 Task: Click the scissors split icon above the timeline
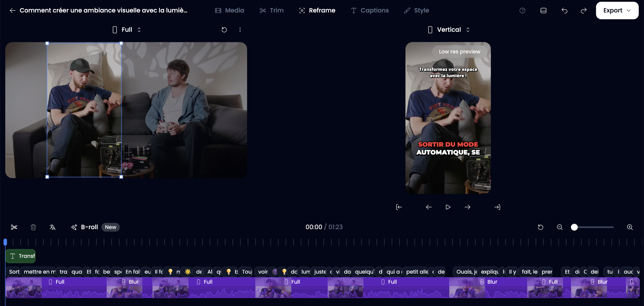pyautogui.click(x=14, y=227)
